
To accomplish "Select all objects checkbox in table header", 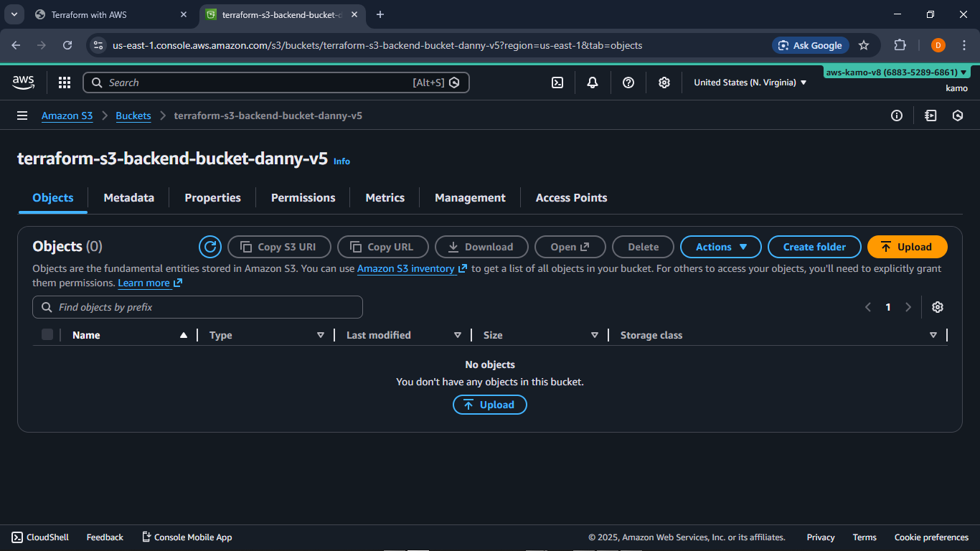I will tap(47, 334).
